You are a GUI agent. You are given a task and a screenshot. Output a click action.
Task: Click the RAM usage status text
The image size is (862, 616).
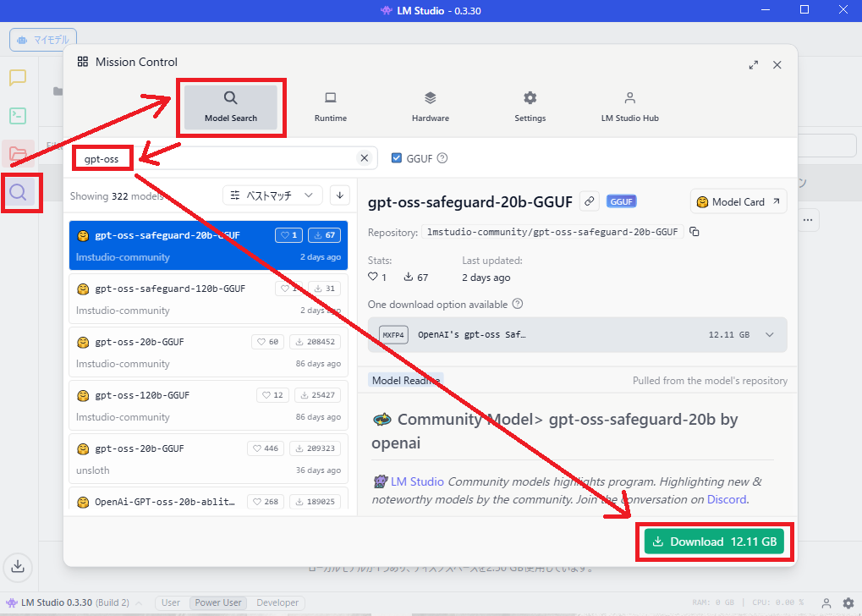pyautogui.click(x=713, y=602)
